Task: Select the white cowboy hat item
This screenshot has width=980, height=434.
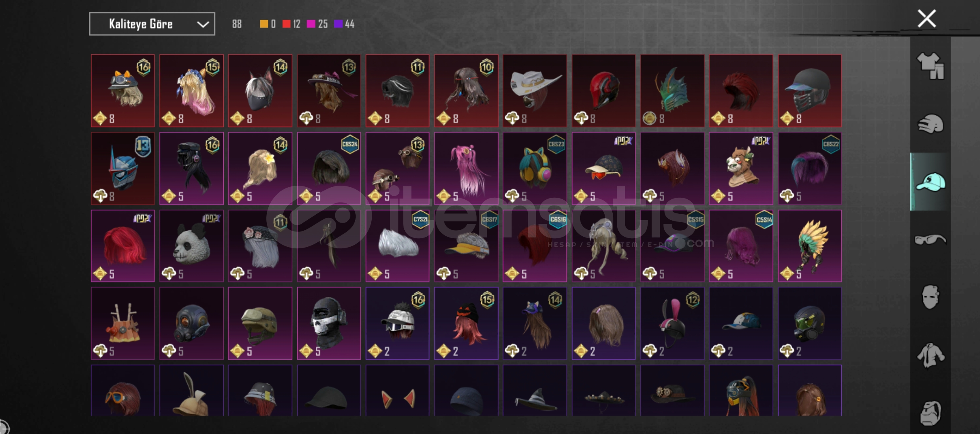Action: click(x=535, y=91)
